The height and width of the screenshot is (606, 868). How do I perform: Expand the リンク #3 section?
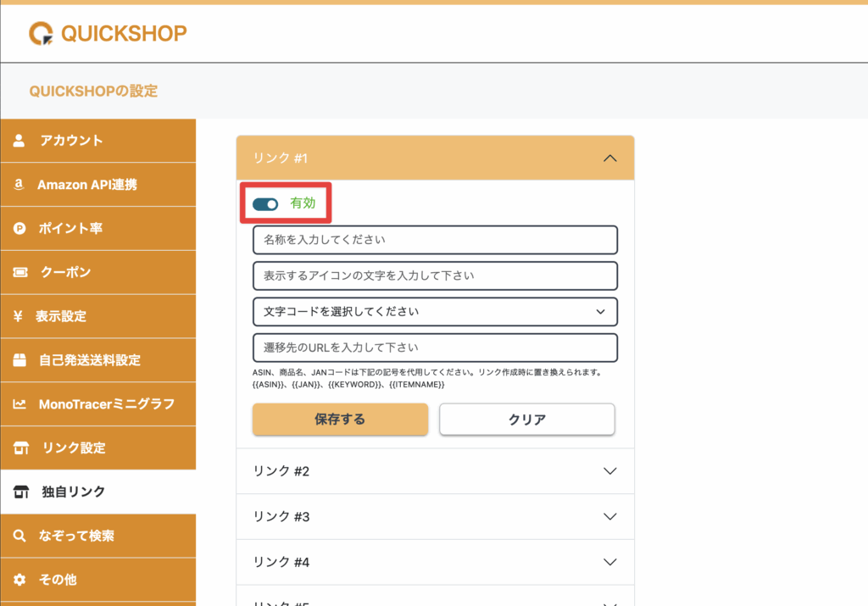click(435, 517)
